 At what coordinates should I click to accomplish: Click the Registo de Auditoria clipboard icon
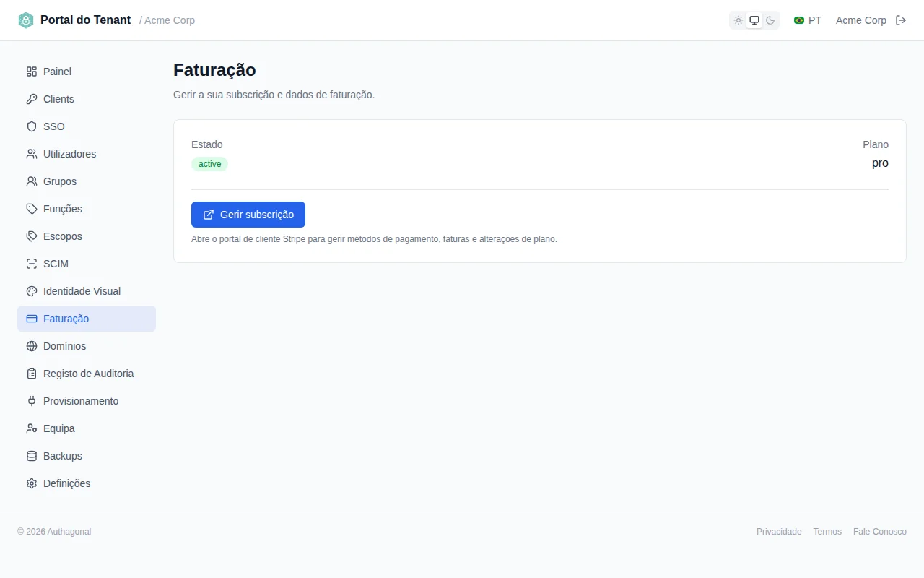(32, 374)
